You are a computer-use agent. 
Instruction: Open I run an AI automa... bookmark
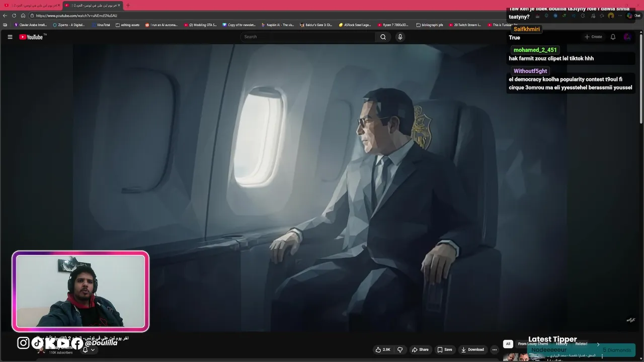click(161, 25)
